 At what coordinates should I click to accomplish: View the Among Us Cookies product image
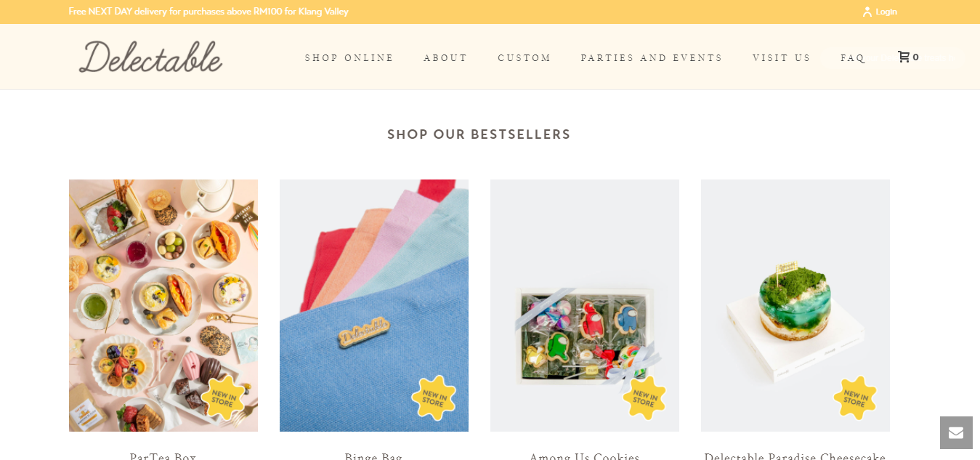[585, 305]
